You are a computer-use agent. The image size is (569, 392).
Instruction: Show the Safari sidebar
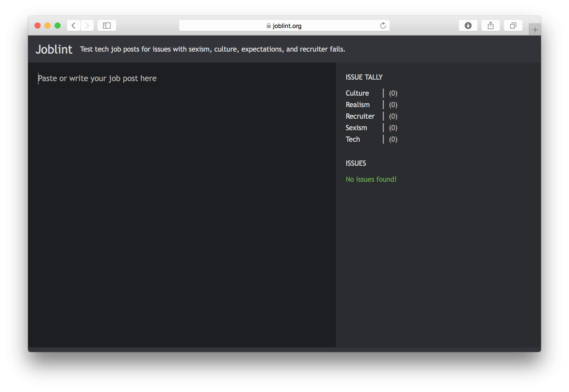pos(107,26)
